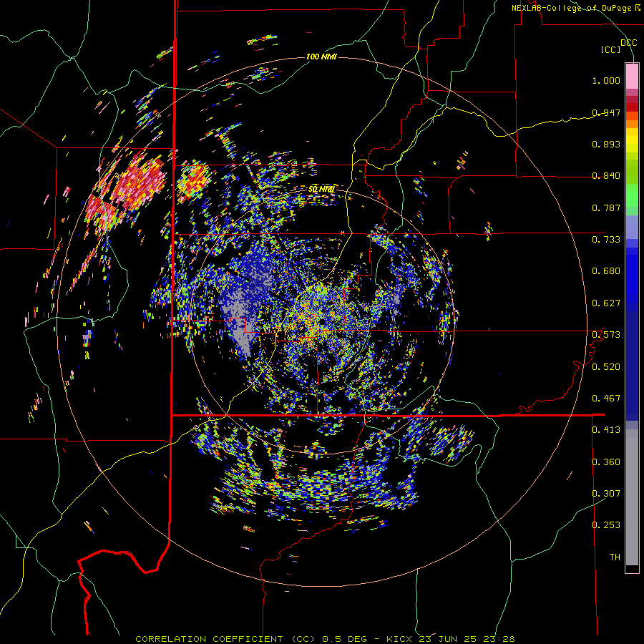The width and height of the screenshot is (644, 644).
Task: Click the TH threshold label
Action: click(x=615, y=557)
